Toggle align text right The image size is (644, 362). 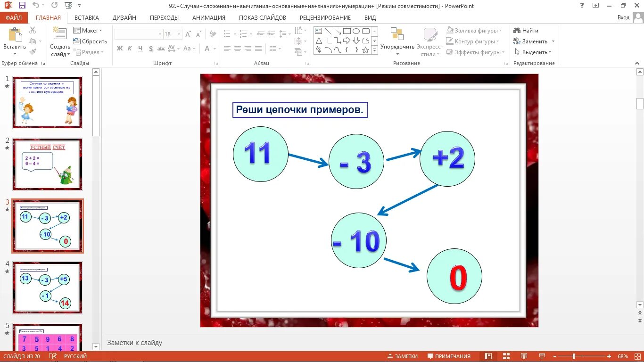pos(248,49)
